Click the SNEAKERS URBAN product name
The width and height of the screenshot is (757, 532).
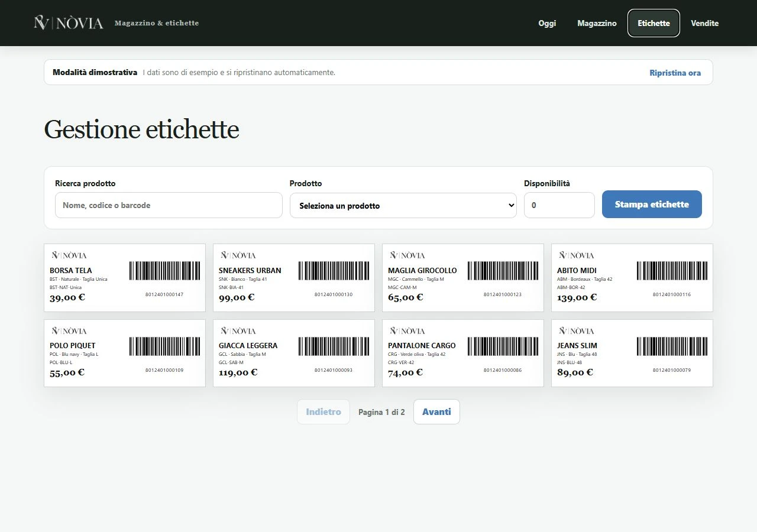[250, 271]
